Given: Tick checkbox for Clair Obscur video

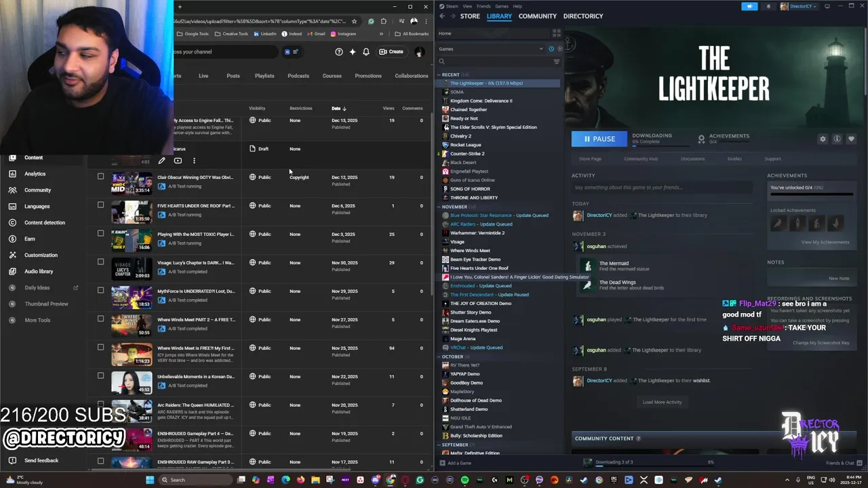Looking at the screenshot, I should (x=101, y=177).
